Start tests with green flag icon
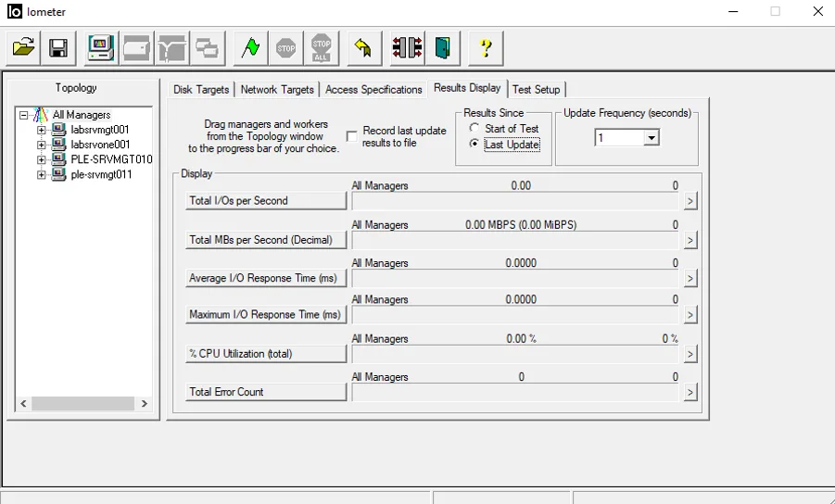 (251, 48)
